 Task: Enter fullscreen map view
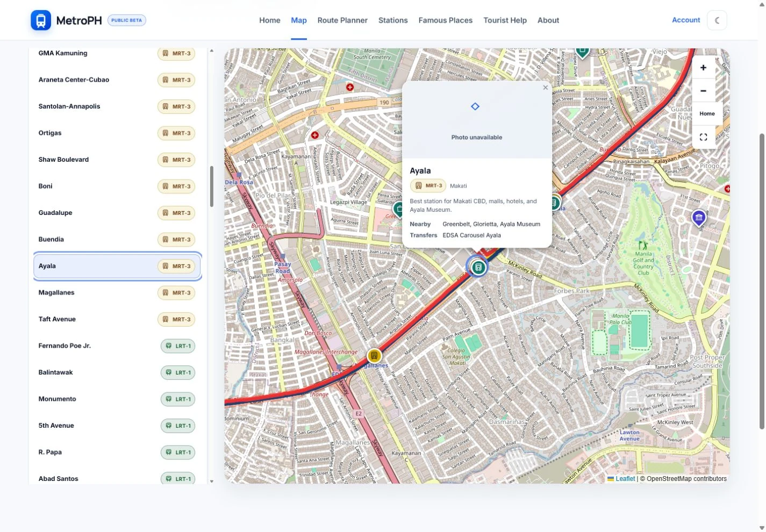tap(703, 137)
